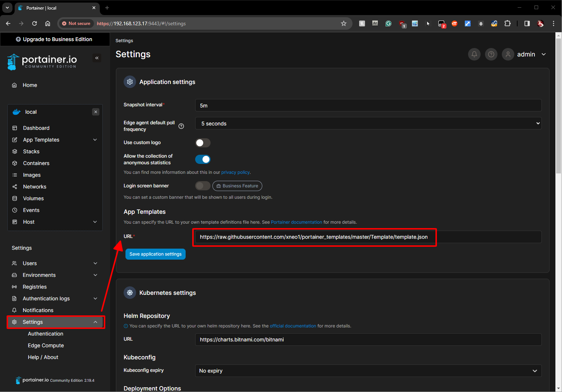Viewport: 562px width, 392px height.
Task: Open the privacy policy link
Action: click(x=235, y=172)
